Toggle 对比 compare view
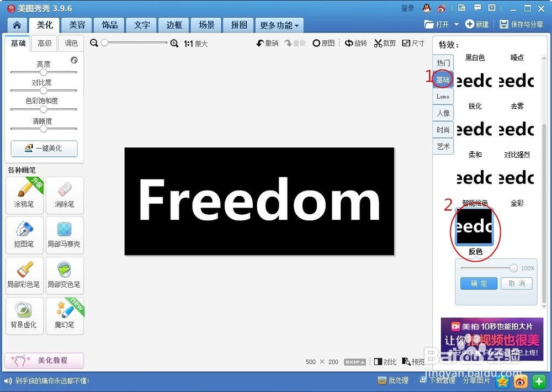Image resolution: width=552 pixels, height=392 pixels. point(385,362)
